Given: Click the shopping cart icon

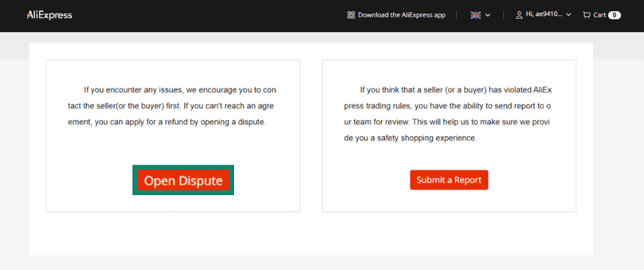Looking at the screenshot, I should pyautogui.click(x=587, y=15).
